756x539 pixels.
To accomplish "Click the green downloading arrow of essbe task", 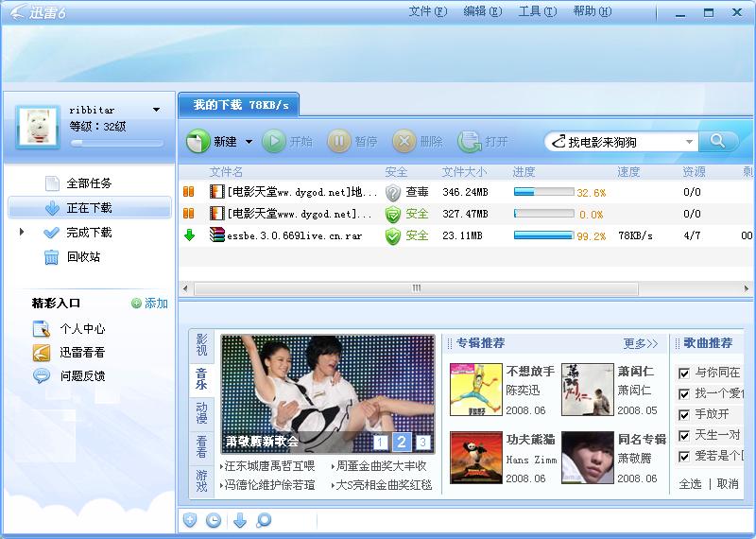I will (x=190, y=235).
